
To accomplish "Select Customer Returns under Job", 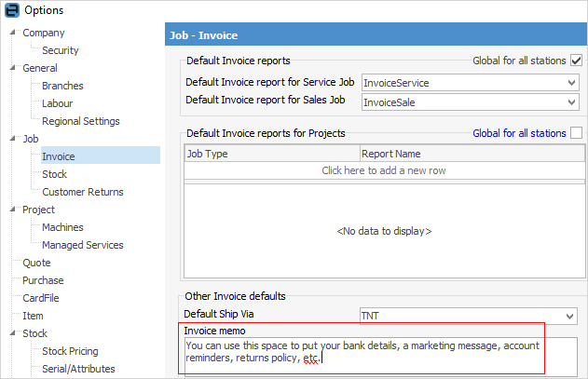I will (82, 193).
